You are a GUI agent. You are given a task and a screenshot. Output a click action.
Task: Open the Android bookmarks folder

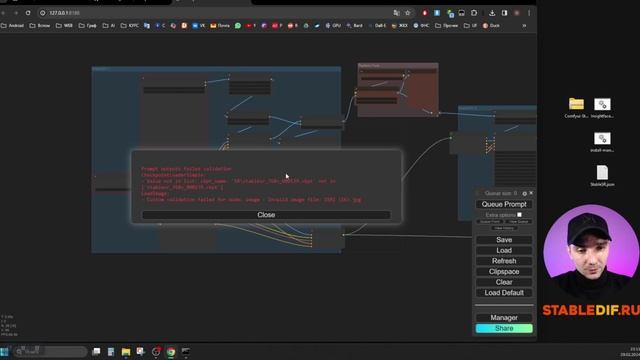(13, 25)
